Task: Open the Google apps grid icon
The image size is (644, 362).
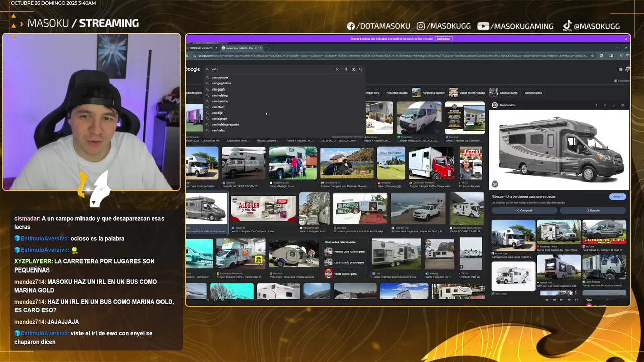Action: 619,69
